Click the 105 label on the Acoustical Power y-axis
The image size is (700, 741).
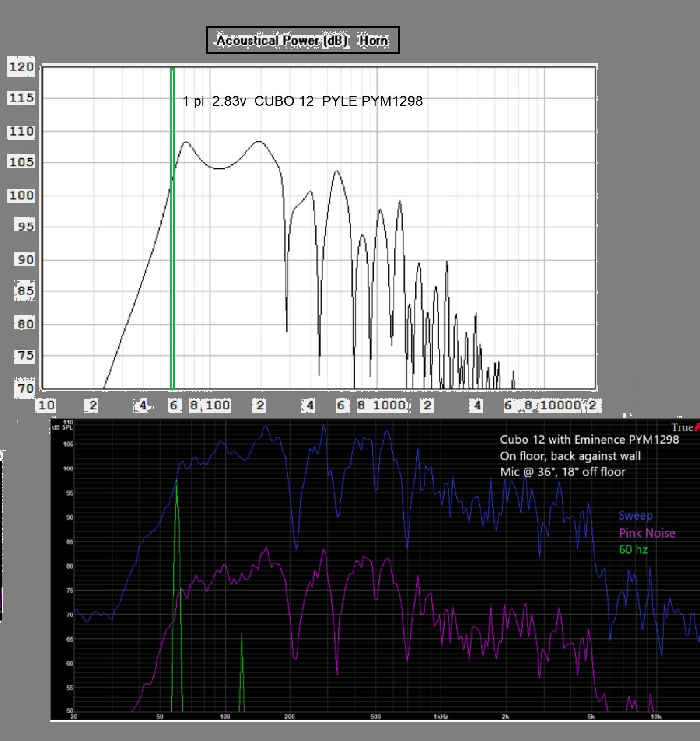click(21, 162)
